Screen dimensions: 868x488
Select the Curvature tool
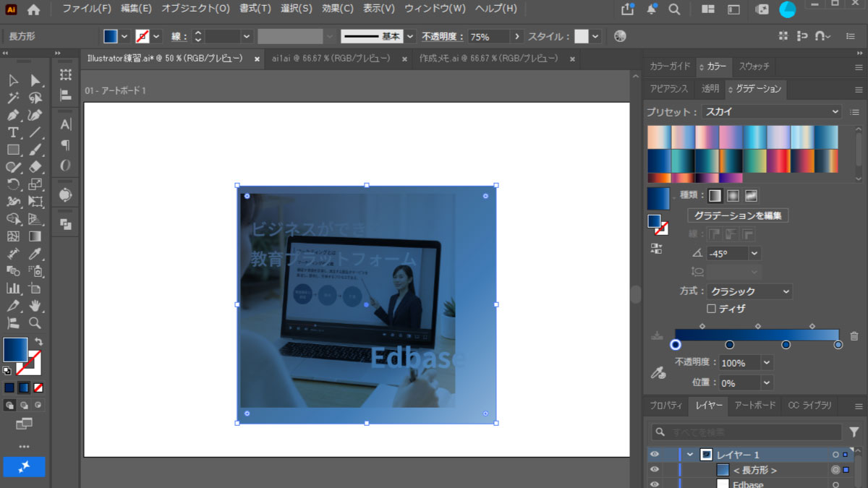[35, 115]
